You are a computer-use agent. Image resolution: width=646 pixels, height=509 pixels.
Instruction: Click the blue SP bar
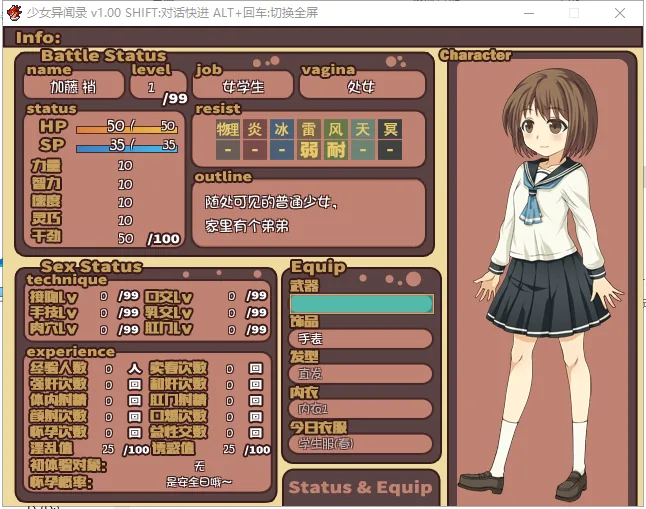(x=127, y=149)
